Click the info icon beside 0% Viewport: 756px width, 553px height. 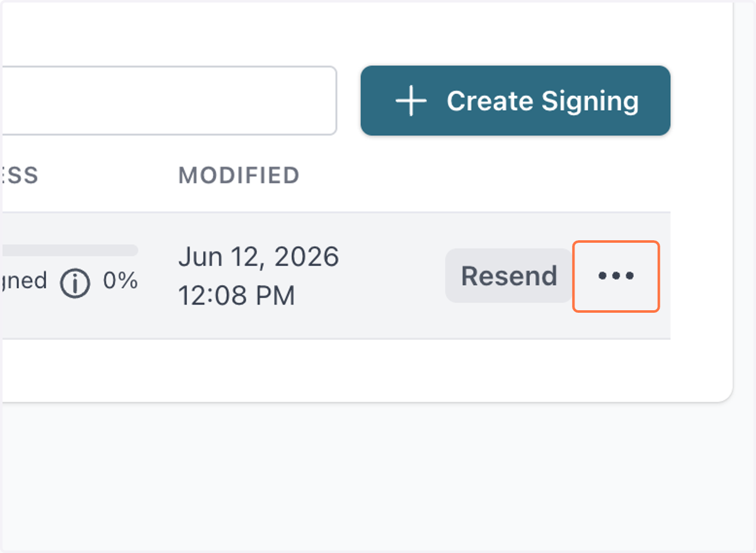75,285
